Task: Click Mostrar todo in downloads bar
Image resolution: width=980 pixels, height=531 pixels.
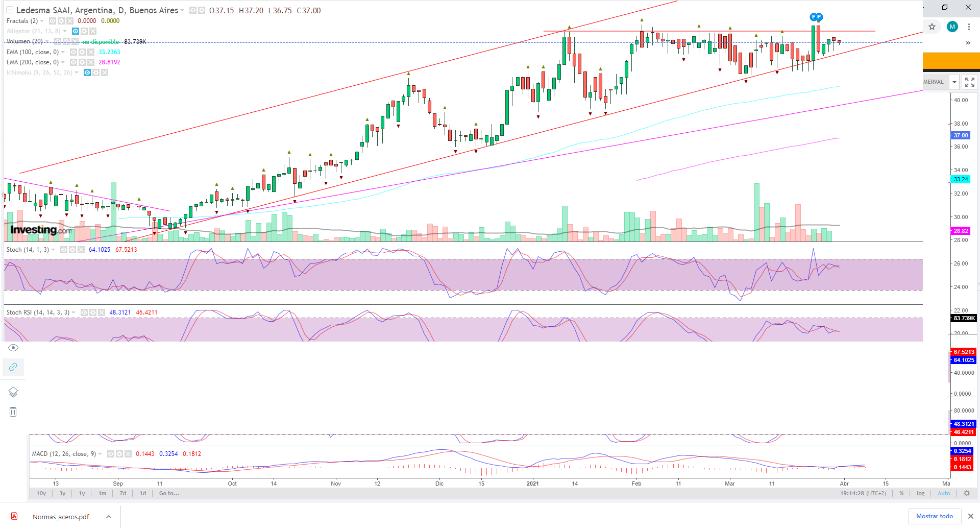Action: pos(934,516)
